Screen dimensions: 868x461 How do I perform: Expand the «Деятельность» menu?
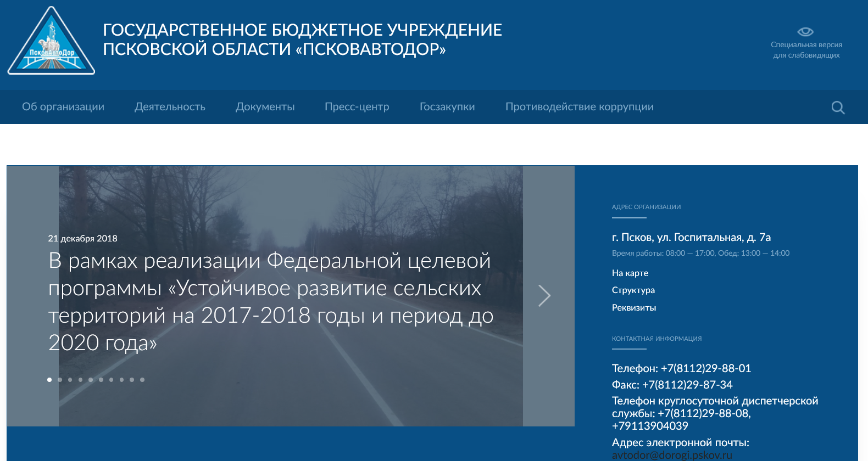pos(170,107)
